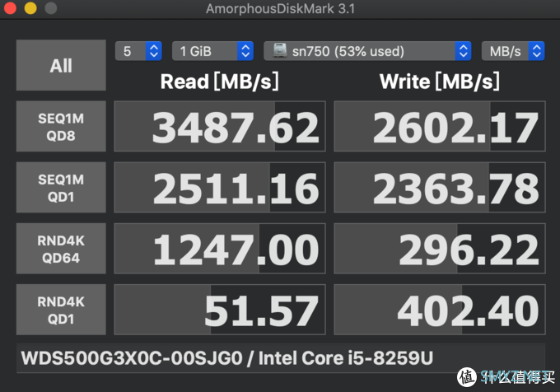Click the sn750 disk drive icon
Screen dimensions: 560x392
coord(280,51)
